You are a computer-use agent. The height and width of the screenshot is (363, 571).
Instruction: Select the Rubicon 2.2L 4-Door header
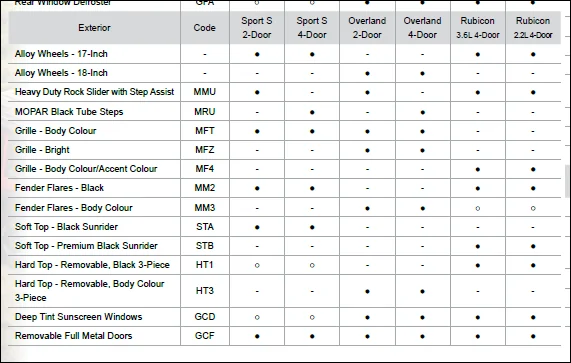point(533,28)
